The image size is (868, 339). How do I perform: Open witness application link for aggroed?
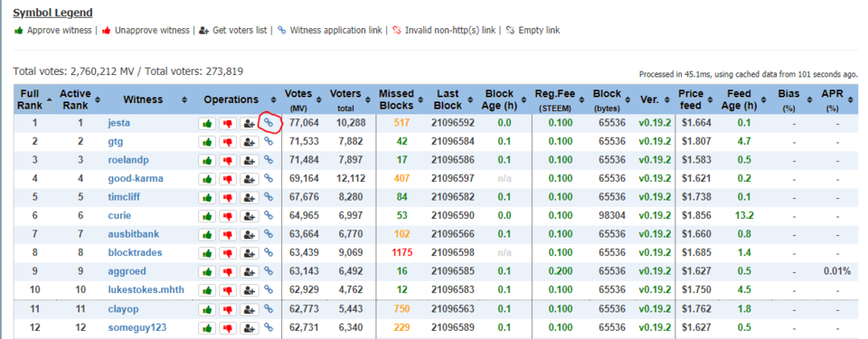[x=269, y=271]
